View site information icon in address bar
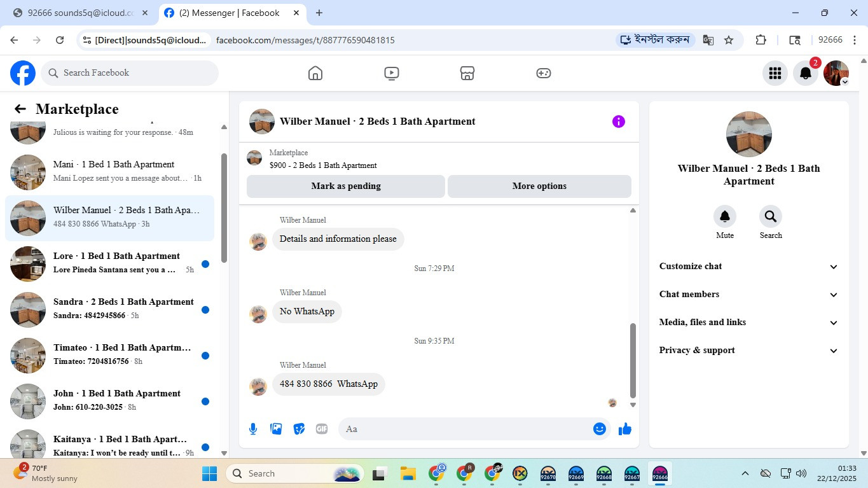 click(x=87, y=40)
